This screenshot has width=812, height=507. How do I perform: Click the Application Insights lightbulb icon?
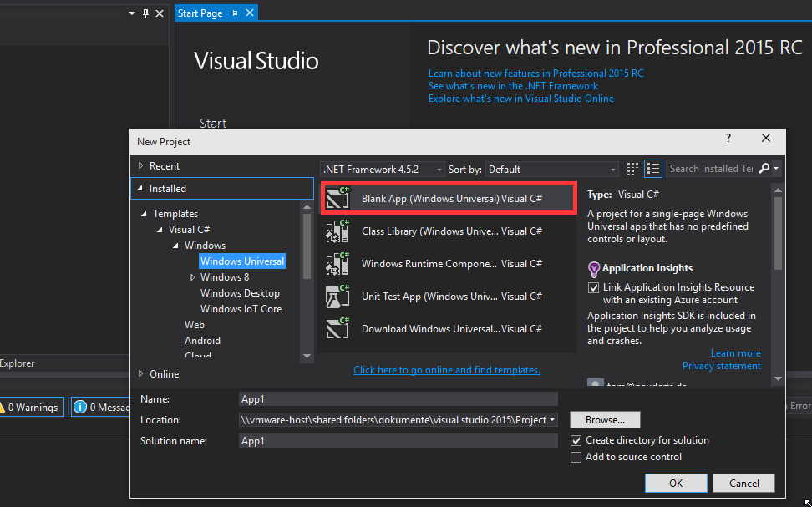594,269
